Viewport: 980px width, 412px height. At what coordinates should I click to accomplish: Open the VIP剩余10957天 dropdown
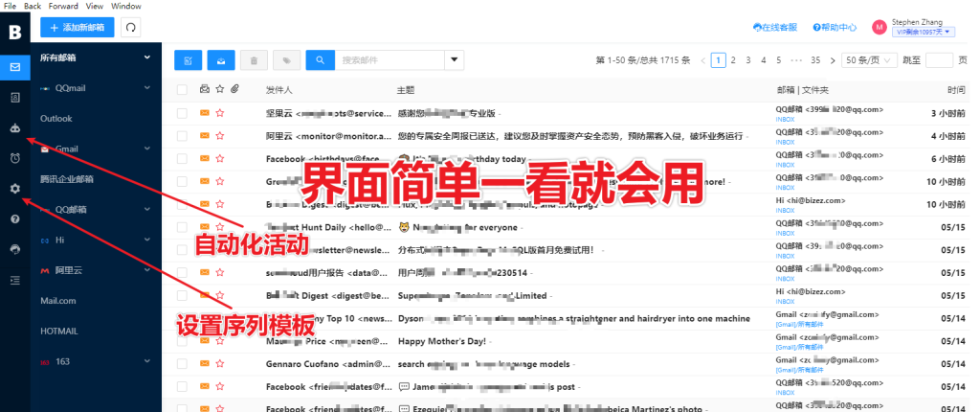click(x=924, y=32)
